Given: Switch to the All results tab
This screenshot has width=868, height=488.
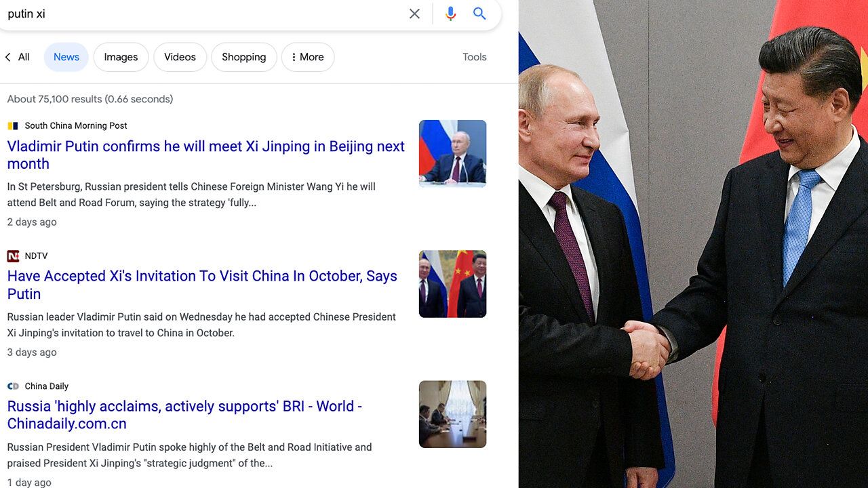Looking at the screenshot, I should point(24,57).
